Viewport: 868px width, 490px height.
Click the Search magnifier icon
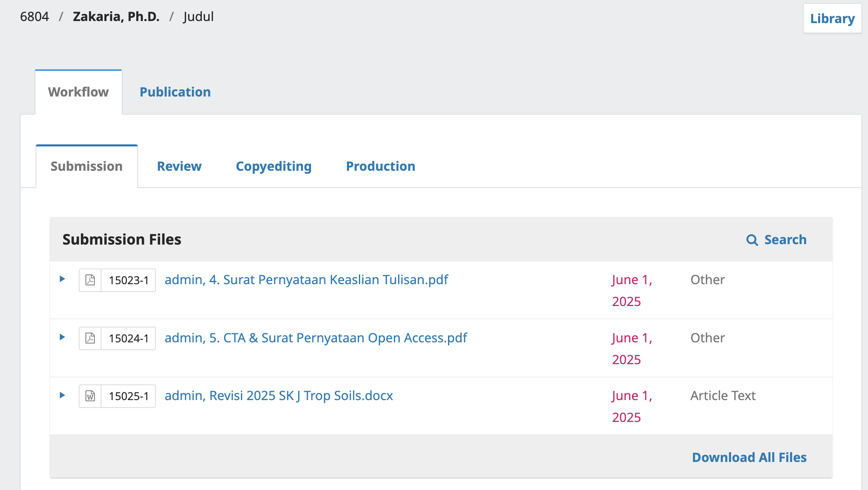[x=752, y=240]
